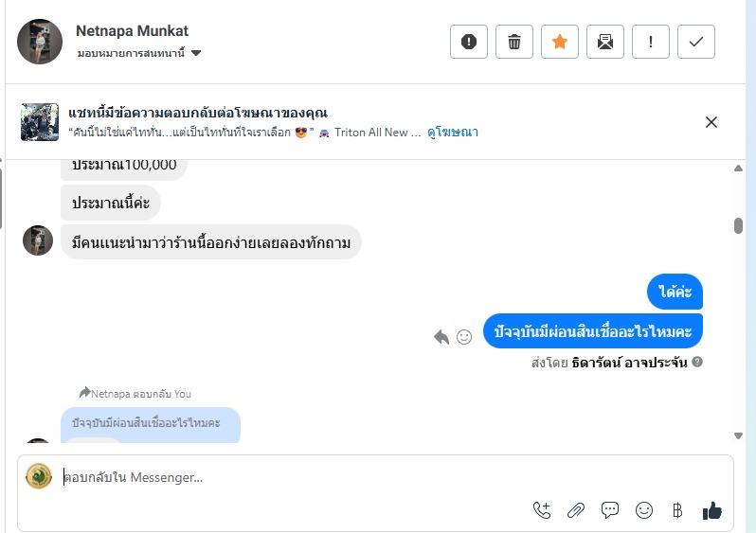This screenshot has width=756, height=533.
Task: Attach a file with paperclip icon
Action: (576, 510)
